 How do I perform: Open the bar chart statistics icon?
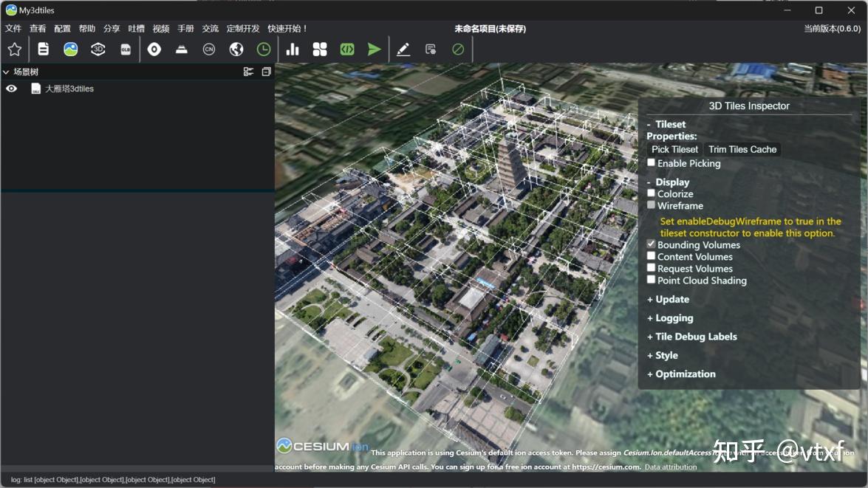(x=293, y=49)
